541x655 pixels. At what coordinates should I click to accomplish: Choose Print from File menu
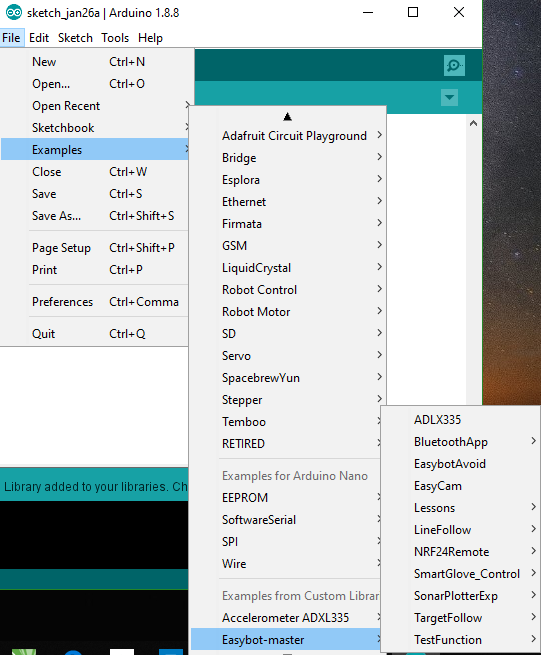pyautogui.click(x=95, y=269)
